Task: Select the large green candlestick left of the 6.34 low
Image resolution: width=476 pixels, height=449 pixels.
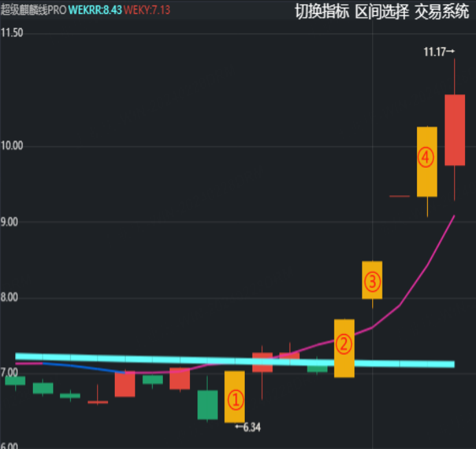Action: [208, 405]
